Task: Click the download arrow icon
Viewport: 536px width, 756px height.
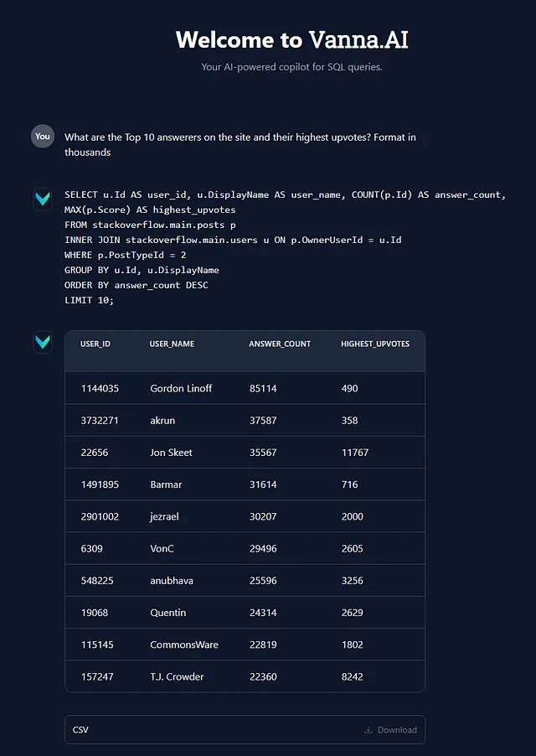Action: 368,729
